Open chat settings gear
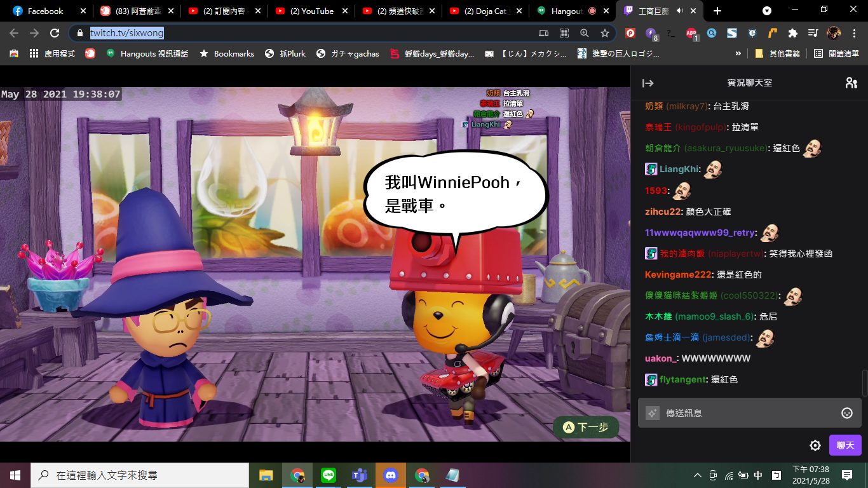868x488 pixels. point(815,445)
